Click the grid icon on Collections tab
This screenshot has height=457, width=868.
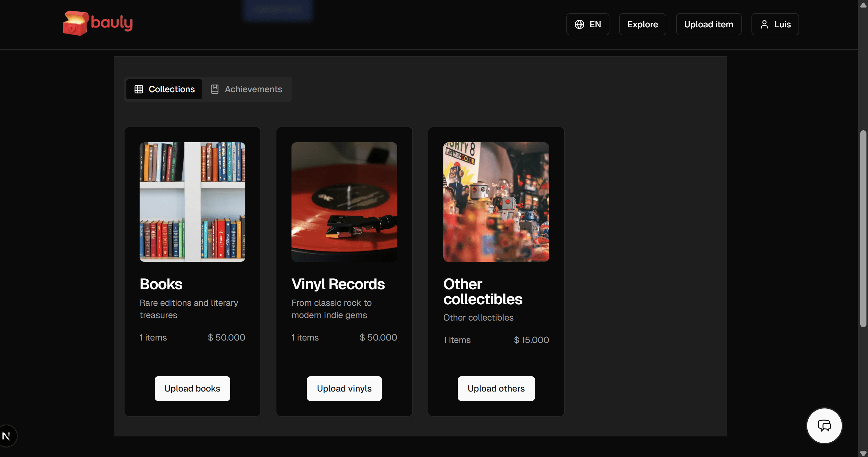click(138, 89)
